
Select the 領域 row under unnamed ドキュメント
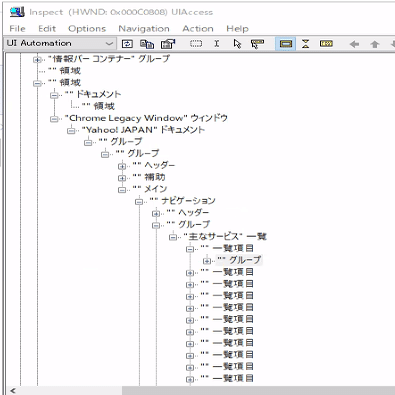click(98, 106)
